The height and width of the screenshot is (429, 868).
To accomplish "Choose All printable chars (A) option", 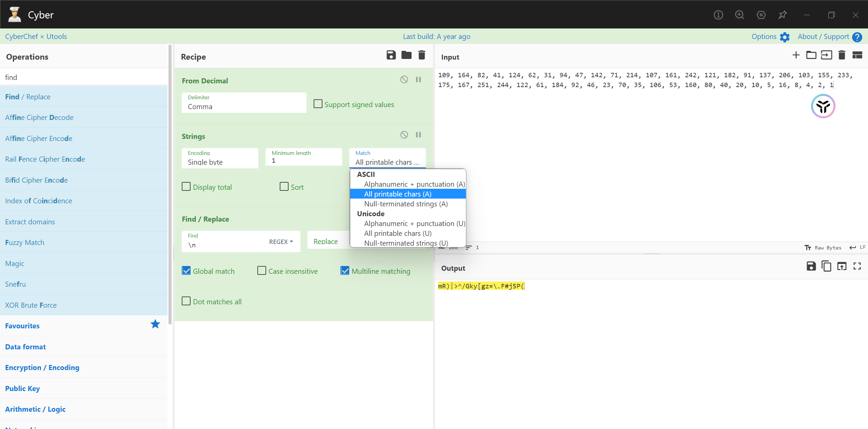I will (408, 194).
